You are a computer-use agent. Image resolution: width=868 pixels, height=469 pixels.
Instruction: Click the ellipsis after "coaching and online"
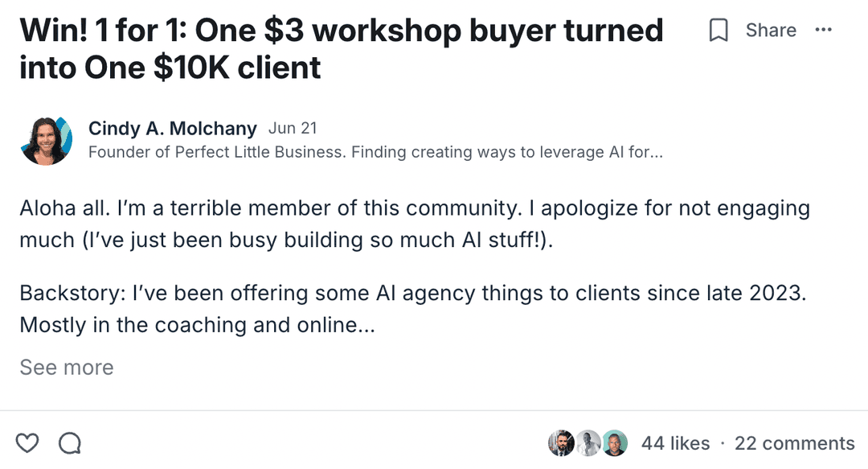pyautogui.click(x=366, y=326)
